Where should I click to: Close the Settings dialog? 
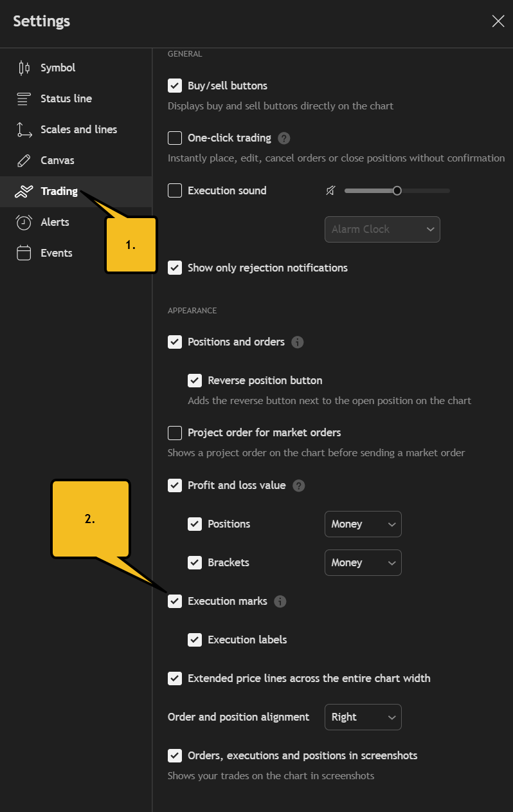(498, 21)
